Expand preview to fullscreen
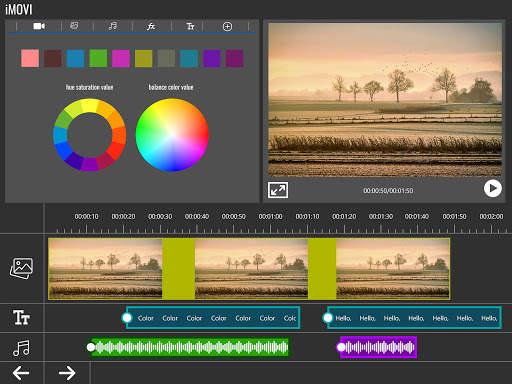 tap(278, 190)
